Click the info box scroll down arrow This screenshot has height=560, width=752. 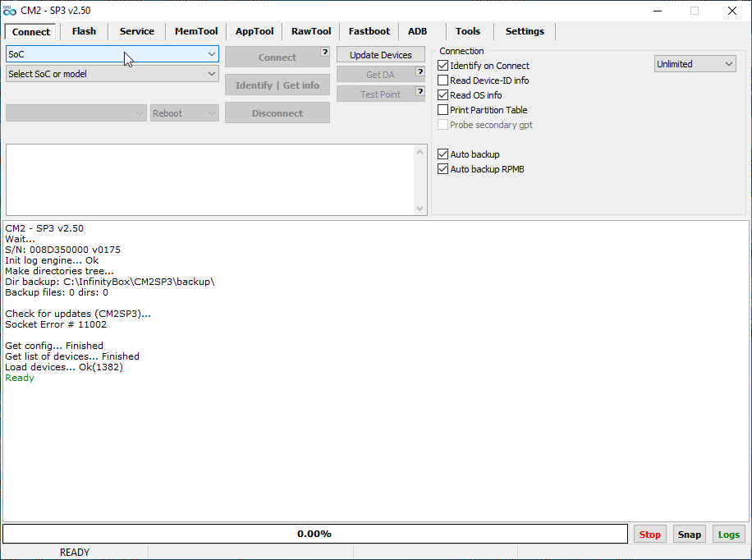420,209
